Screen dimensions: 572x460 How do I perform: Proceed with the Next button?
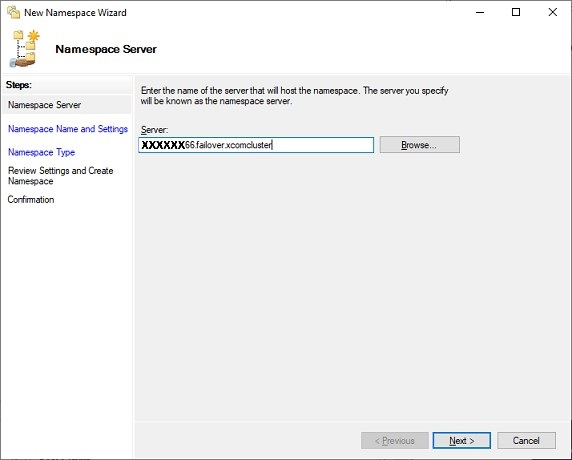(461, 441)
